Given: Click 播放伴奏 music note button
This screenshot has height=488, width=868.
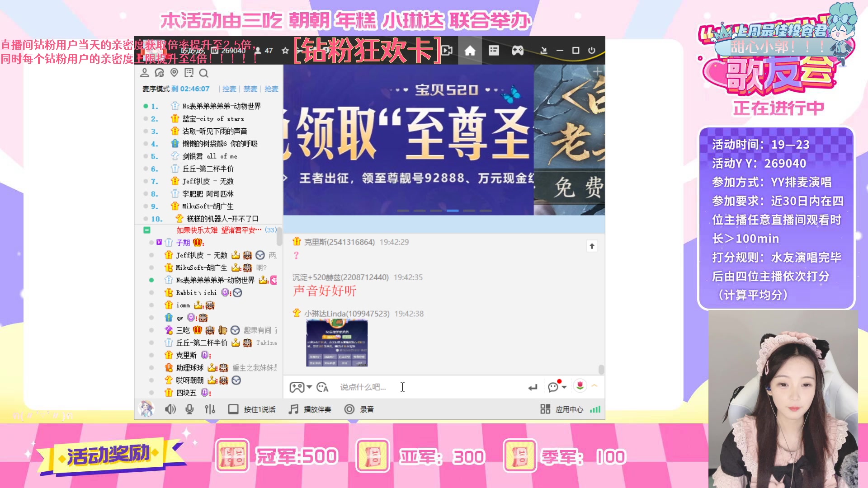Looking at the screenshot, I should pyautogui.click(x=310, y=409).
